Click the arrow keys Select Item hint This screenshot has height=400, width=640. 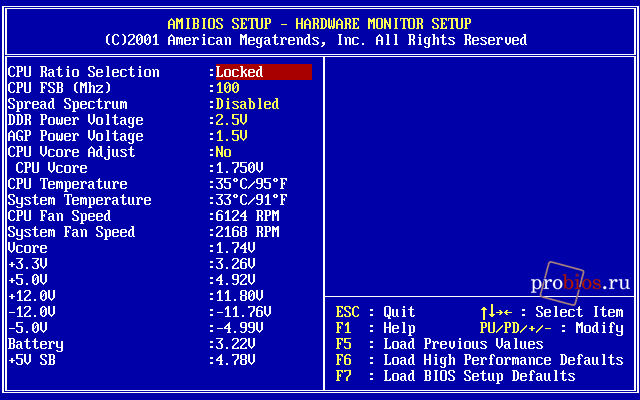click(552, 312)
